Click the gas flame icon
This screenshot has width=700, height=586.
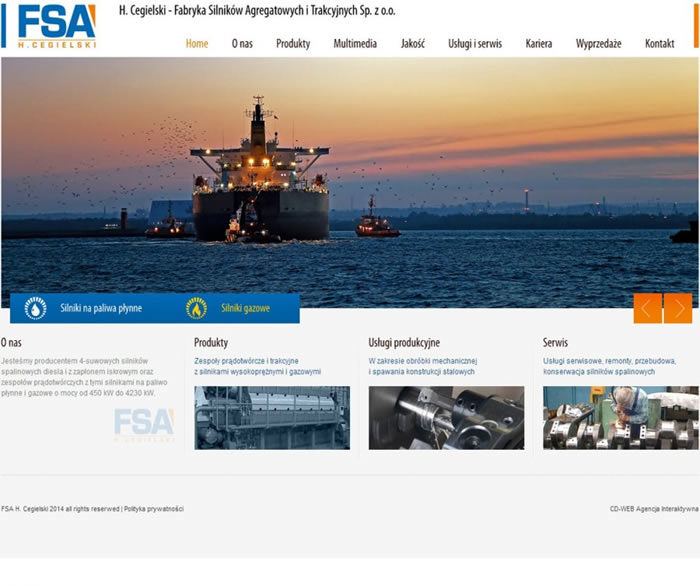pyautogui.click(x=196, y=308)
